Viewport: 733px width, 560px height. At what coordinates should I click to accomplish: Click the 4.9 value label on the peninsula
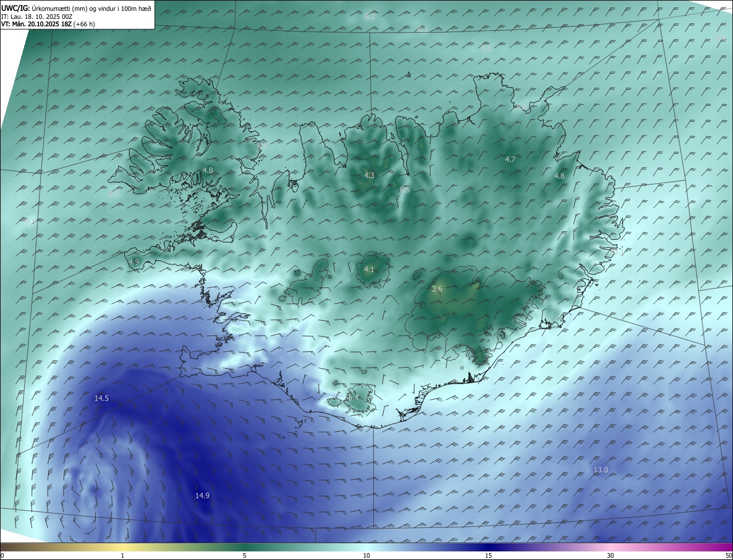[134, 262]
